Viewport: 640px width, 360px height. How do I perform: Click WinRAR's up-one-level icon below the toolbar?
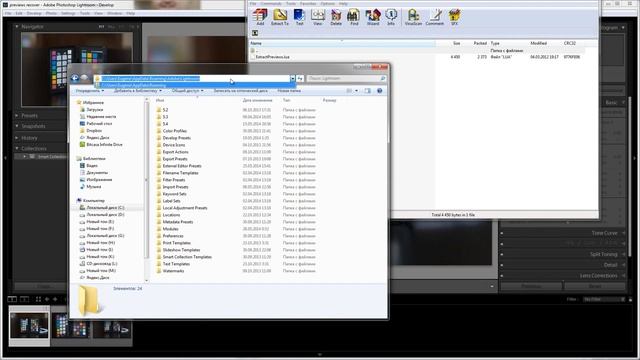point(255,33)
